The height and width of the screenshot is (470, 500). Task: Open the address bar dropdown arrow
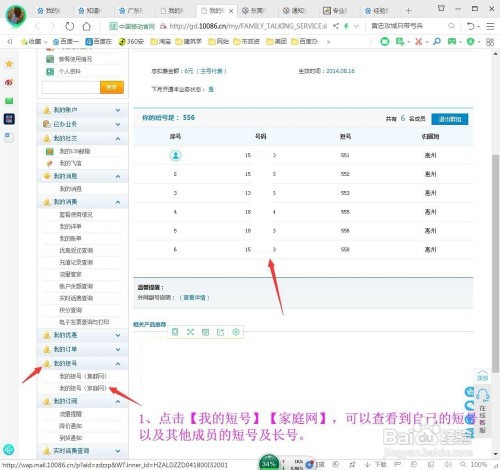tap(356, 26)
